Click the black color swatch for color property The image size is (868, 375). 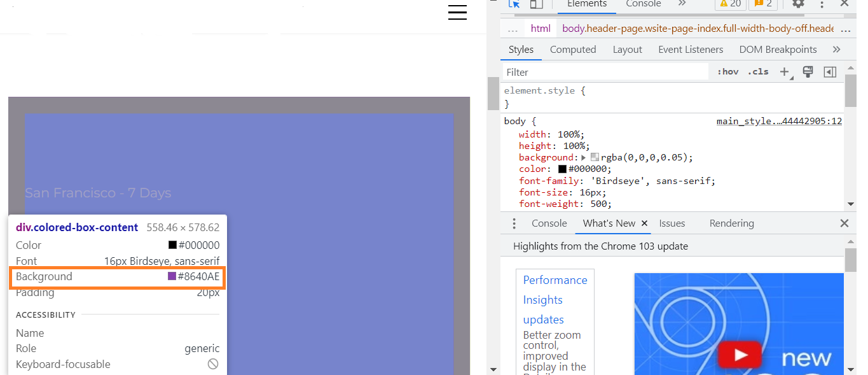562,169
